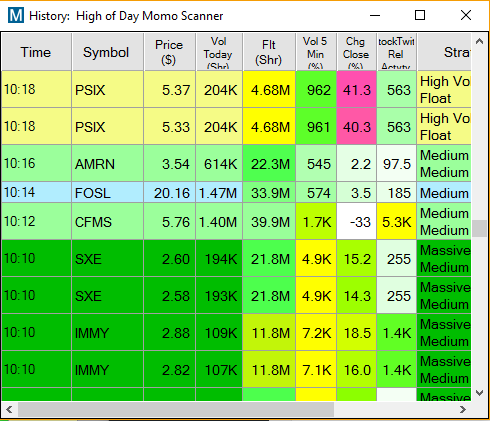The height and width of the screenshot is (421, 490).
Task: Click the 33.9M float cell
Action: point(269,193)
